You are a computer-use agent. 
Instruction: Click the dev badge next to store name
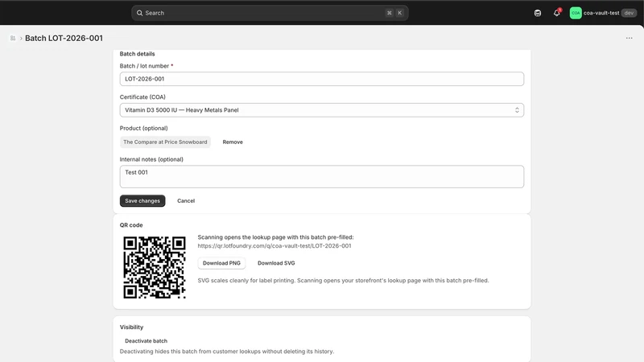(x=629, y=13)
